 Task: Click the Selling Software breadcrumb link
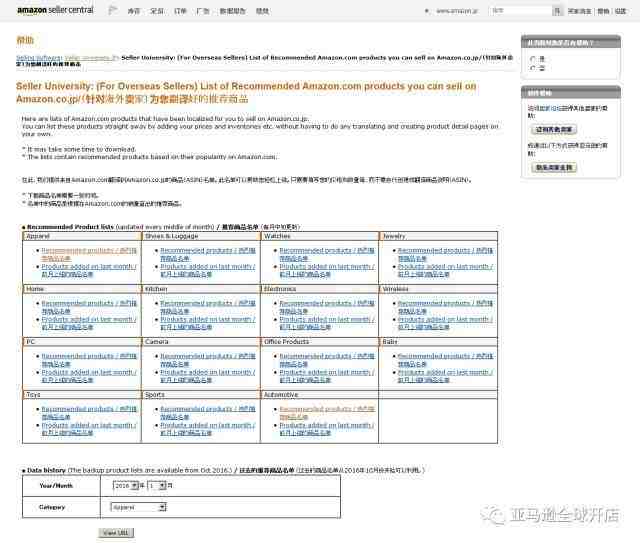pos(39,58)
